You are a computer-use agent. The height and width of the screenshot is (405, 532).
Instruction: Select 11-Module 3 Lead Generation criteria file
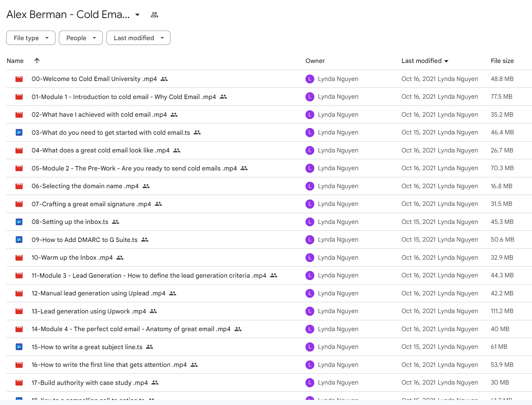click(149, 275)
